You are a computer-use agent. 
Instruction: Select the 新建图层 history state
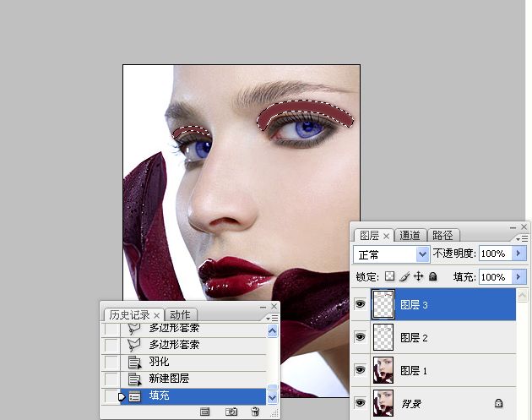pyautogui.click(x=193, y=379)
